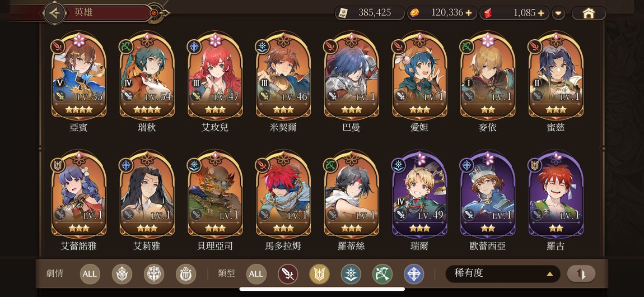Filter heroes by shield class icon
The height and width of the screenshot is (297, 644).
point(320,274)
